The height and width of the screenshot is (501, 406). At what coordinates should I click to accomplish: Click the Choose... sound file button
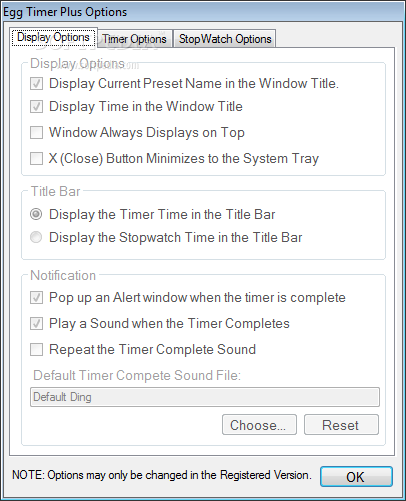tap(259, 425)
